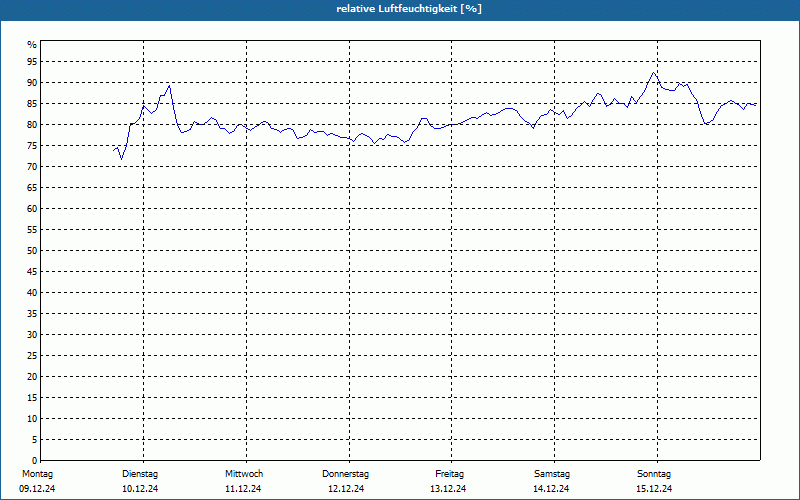The height and width of the screenshot is (500, 800).
Task: Click the 50 y-axis value
Action: point(32,251)
